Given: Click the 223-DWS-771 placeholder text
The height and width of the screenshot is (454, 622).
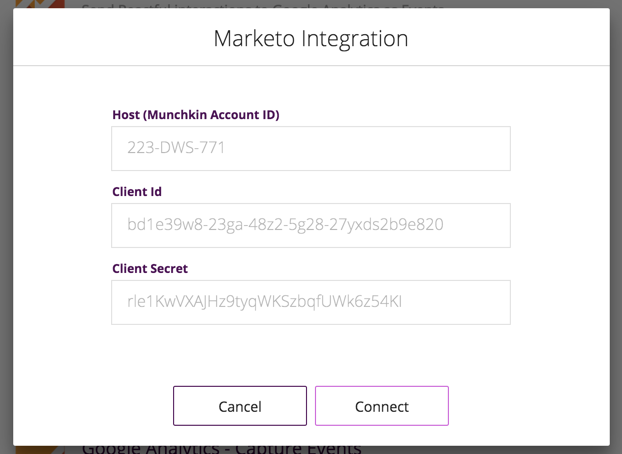Looking at the screenshot, I should 176,148.
